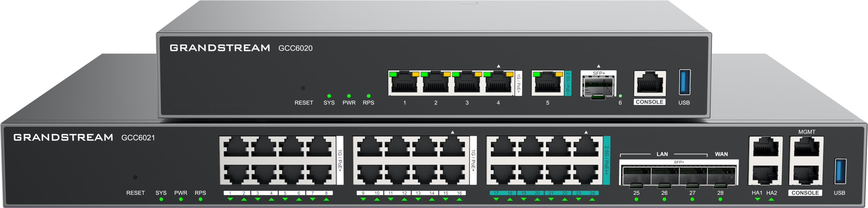Screen dimensions: 868x208
Task: Click the GRANDSTREAM logo on the GCC6020
Action: (220, 48)
